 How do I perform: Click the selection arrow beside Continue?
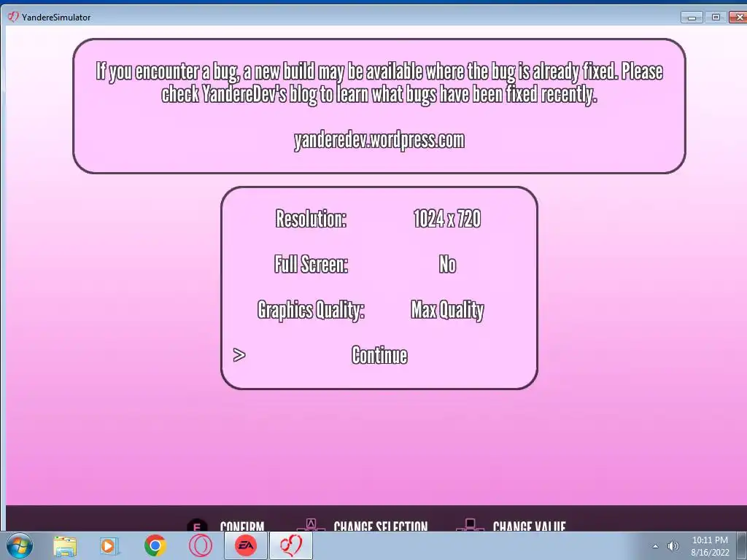tap(239, 355)
